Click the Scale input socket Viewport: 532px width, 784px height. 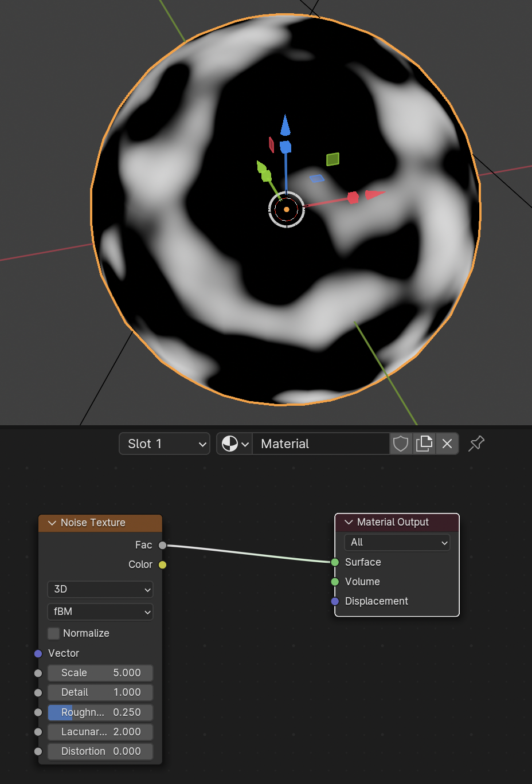coord(38,673)
